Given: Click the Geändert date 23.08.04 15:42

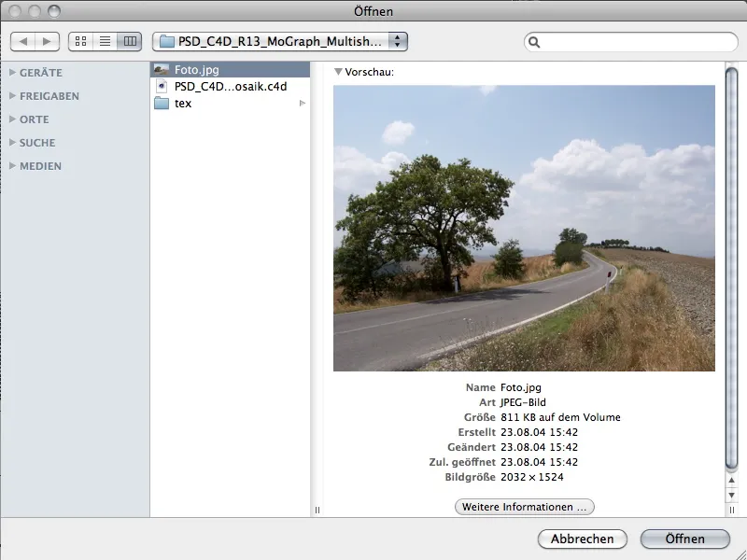Looking at the screenshot, I should point(539,447).
